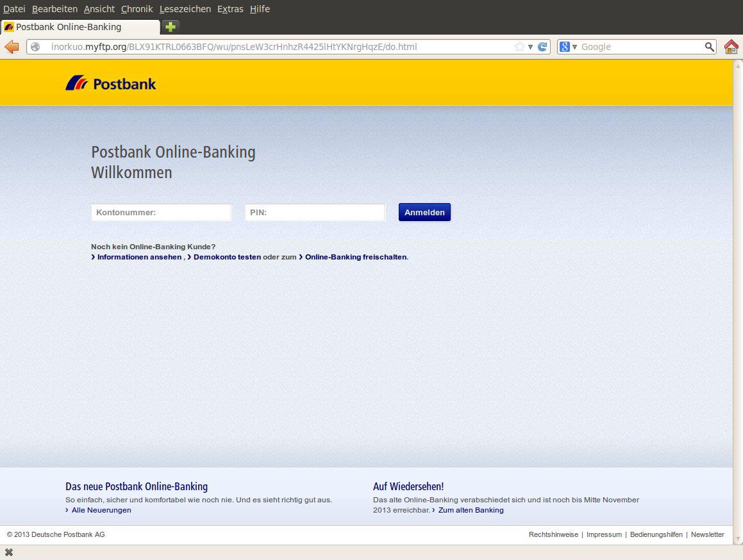Viewport: 743px width, 560px height.
Task: Open the Hilfe menu
Action: [260, 9]
